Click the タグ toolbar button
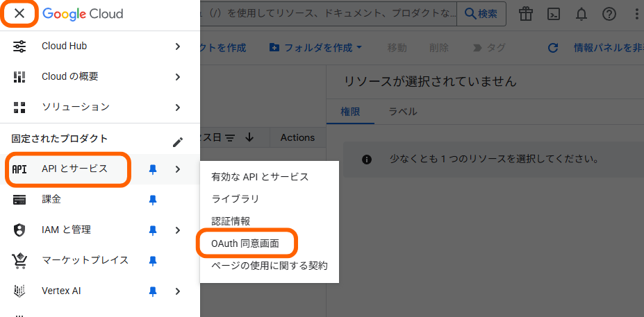644x317 pixels. [x=489, y=48]
